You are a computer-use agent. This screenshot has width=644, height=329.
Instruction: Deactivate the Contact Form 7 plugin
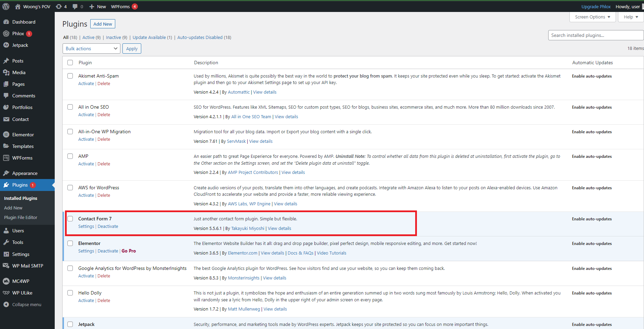[x=108, y=226]
